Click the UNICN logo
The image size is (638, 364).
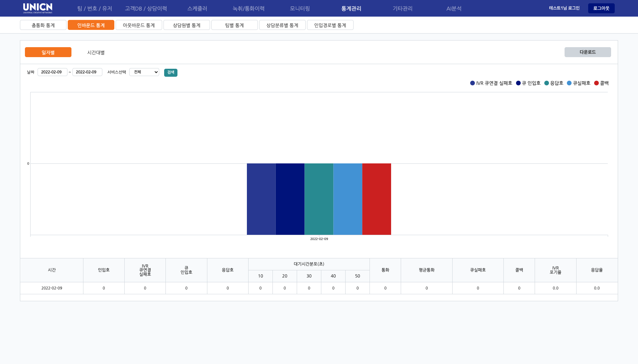pos(38,8)
